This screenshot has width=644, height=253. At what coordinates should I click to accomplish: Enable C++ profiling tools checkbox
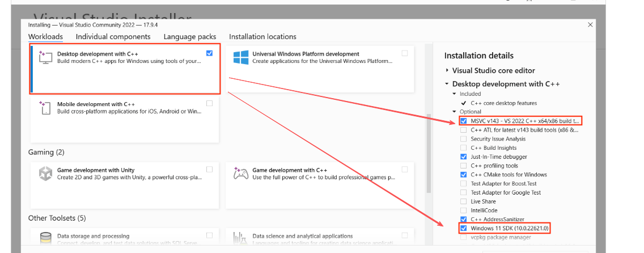464,166
